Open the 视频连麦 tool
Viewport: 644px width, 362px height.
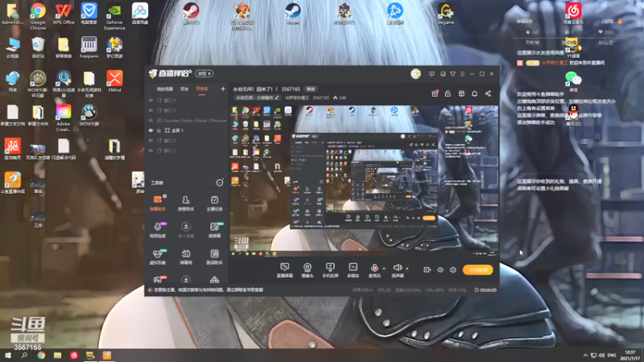[157, 230]
